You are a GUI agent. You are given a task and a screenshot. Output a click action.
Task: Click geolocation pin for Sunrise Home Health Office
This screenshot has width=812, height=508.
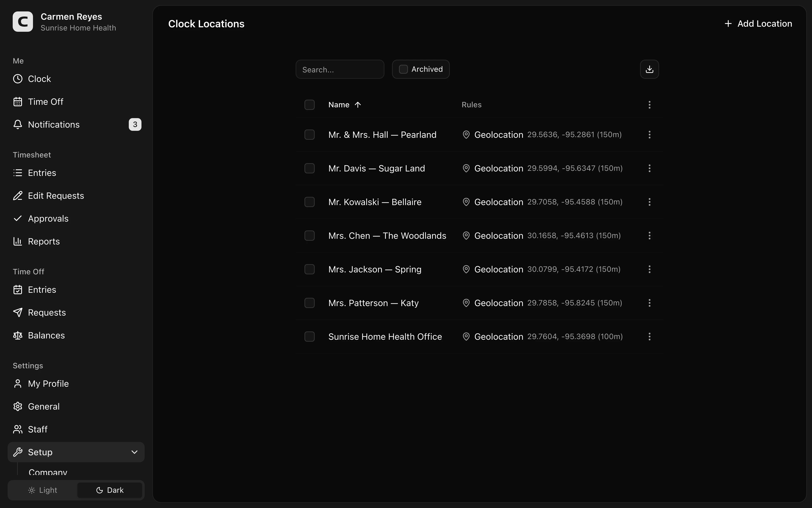pyautogui.click(x=466, y=337)
